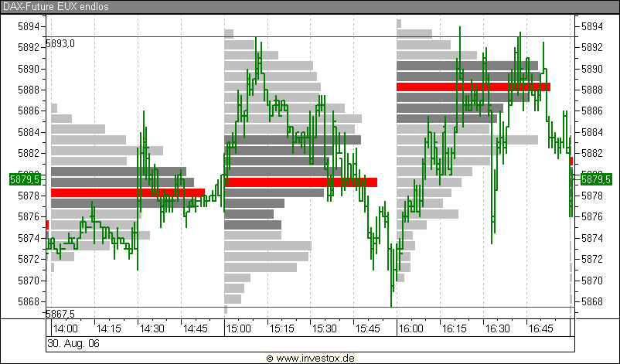Click the 5893,0 high price label

[x=61, y=43]
